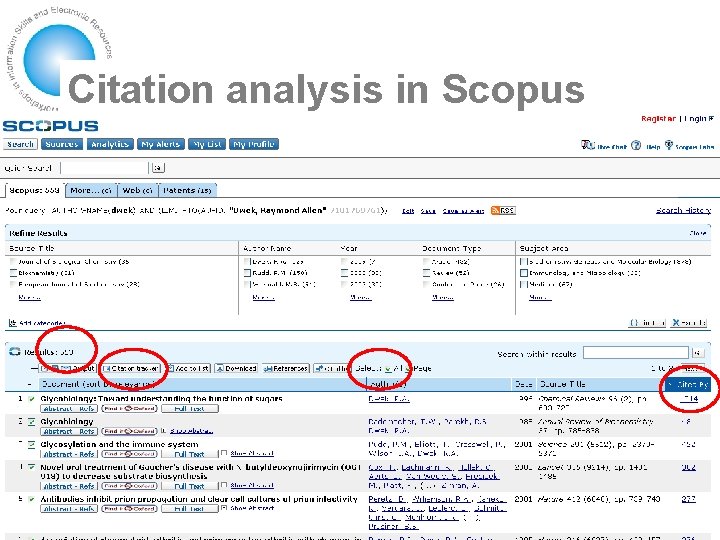Viewport: 720px width, 540px height.
Task: Close the Refine Results panel
Action: pos(698,233)
